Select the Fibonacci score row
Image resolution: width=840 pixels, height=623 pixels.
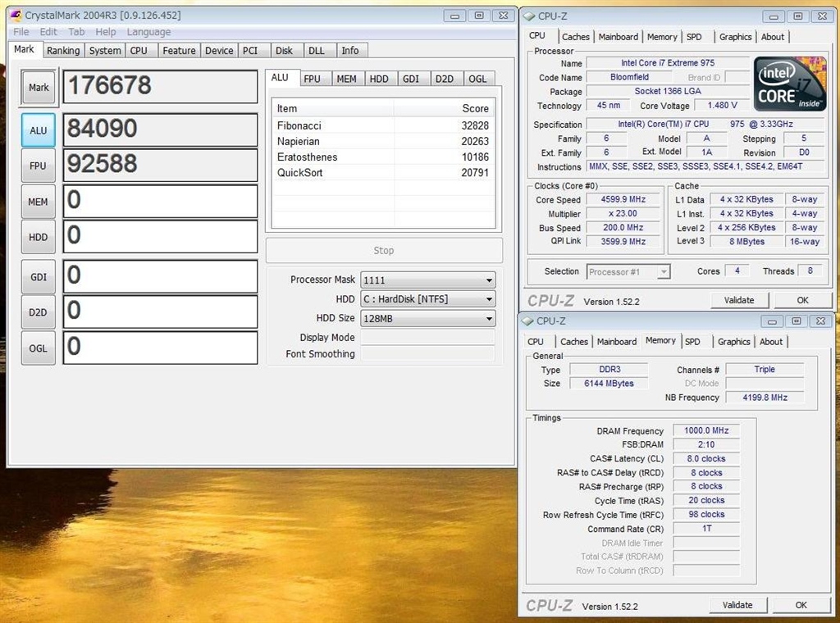coord(382,125)
